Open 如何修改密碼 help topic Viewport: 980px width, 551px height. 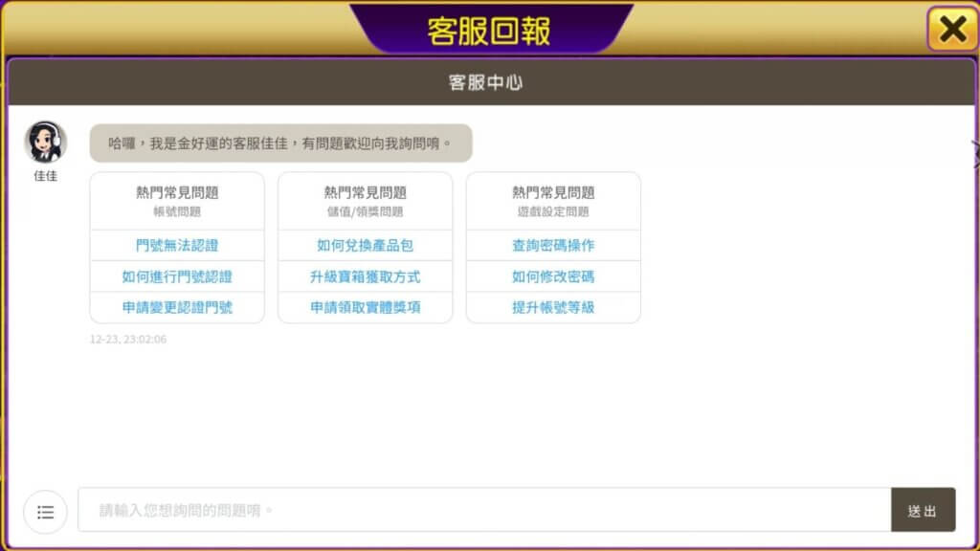click(x=553, y=276)
